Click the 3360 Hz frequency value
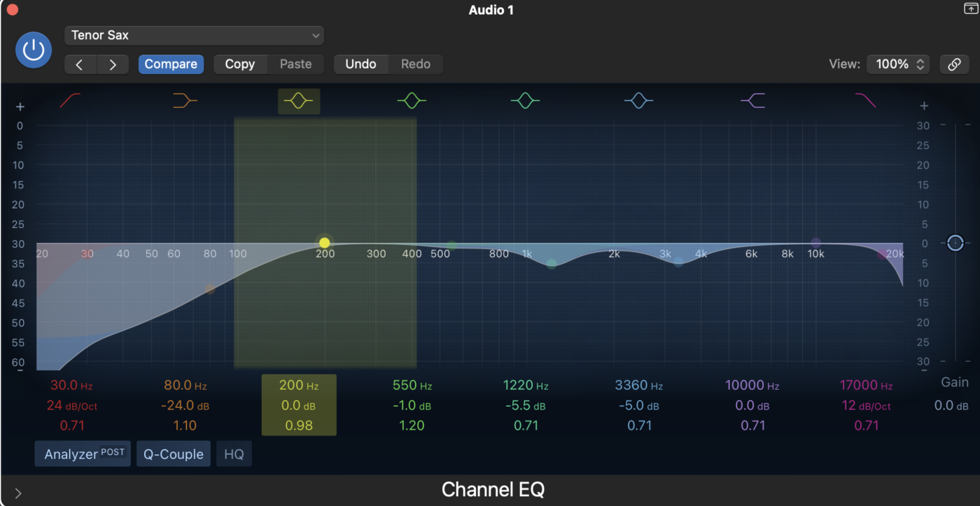This screenshot has height=506, width=980. coord(639,385)
